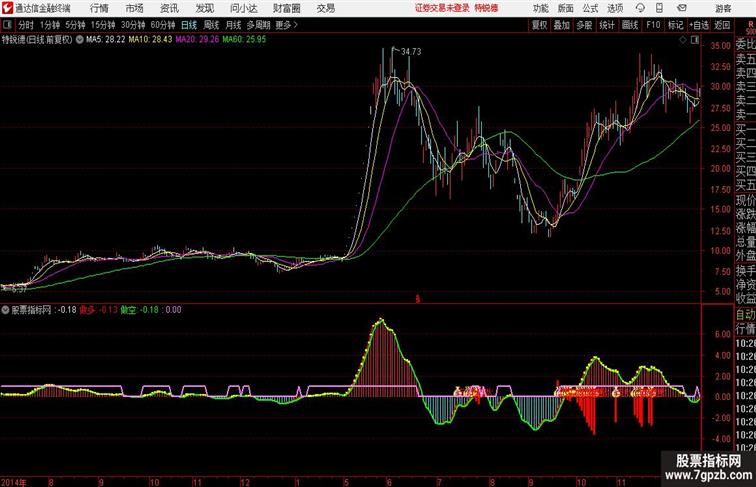Screen dimensions: 756x487
Task: Open the mobile phone icon in title bar
Action: coord(659,8)
